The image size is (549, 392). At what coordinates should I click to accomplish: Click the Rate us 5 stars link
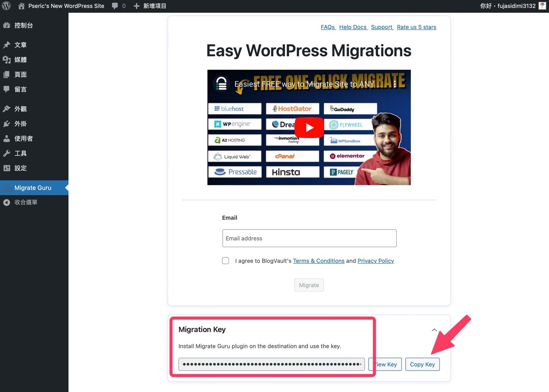point(416,27)
